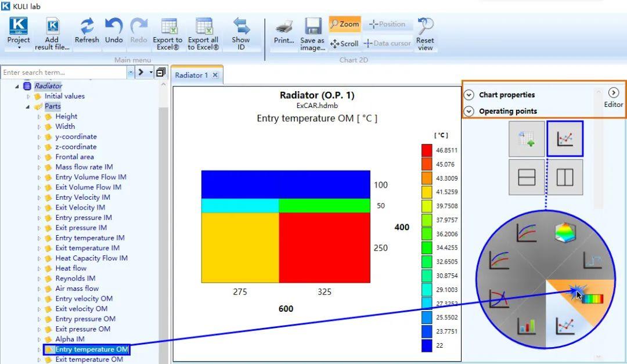The width and height of the screenshot is (627, 364).
Task: Expand the Operating points section
Action: 469,111
